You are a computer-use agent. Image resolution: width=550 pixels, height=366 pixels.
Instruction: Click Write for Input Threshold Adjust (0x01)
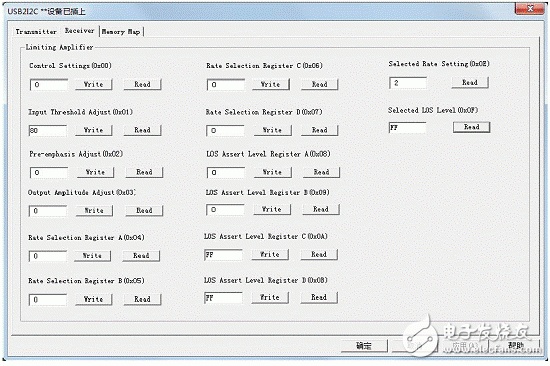[94, 130]
